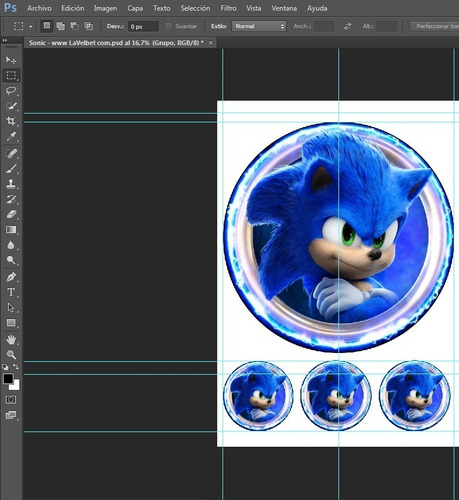Image resolution: width=459 pixels, height=500 pixels.
Task: Change the screen mode
Action: (11, 415)
